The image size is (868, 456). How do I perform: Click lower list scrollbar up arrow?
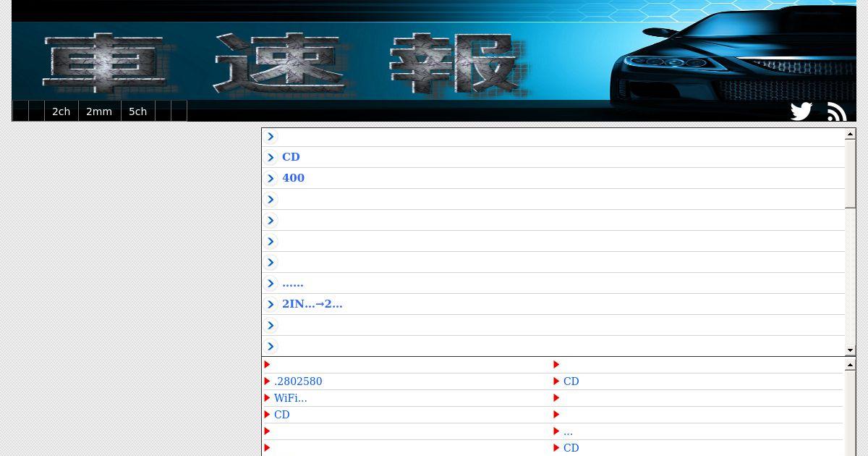coord(851,366)
